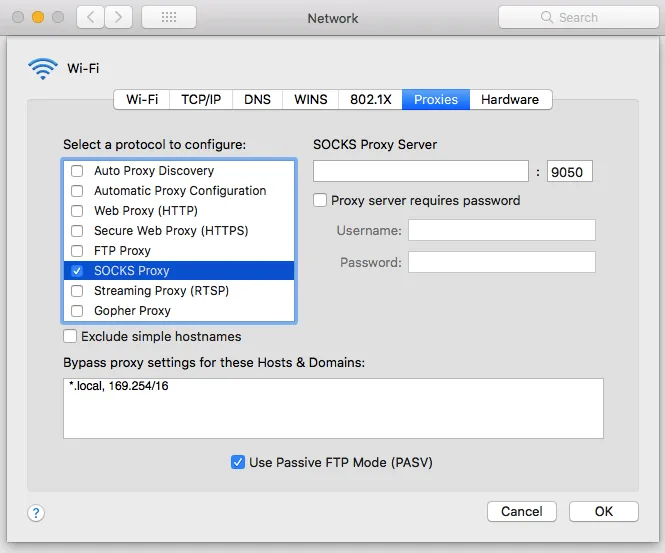Select the Proxies tab
This screenshot has width=665, height=553.
click(x=436, y=100)
